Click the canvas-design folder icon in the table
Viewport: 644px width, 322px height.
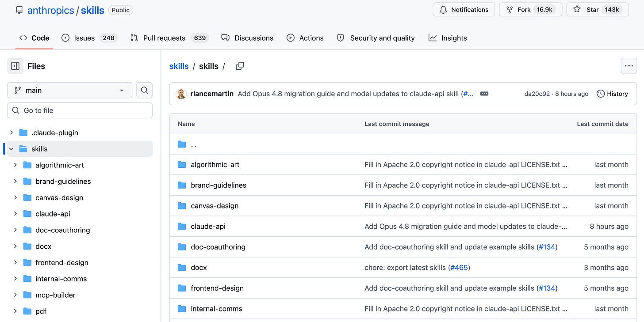pyautogui.click(x=182, y=206)
